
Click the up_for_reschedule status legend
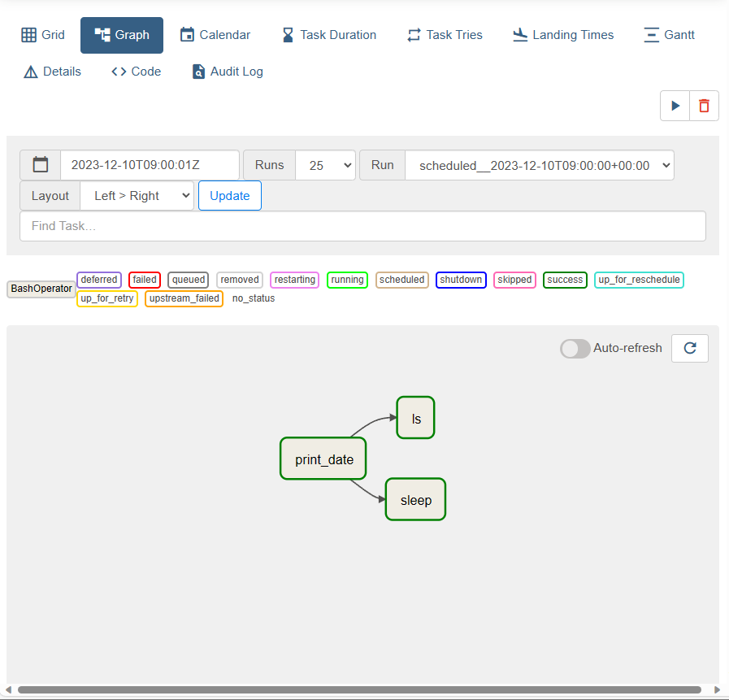639,280
